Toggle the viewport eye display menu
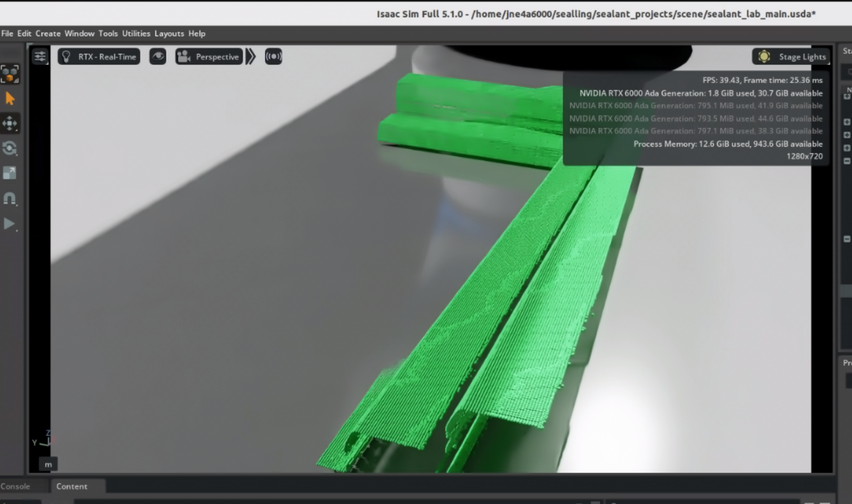This screenshot has height=504, width=852. 157,56
